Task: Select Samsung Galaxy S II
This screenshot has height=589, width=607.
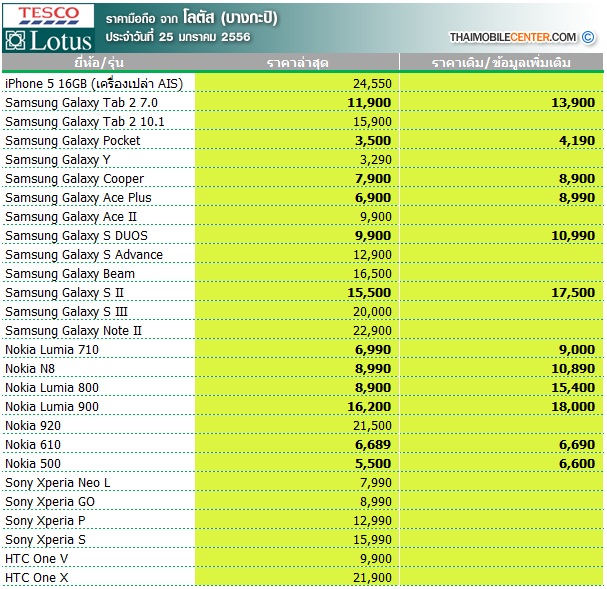Action: [x=64, y=293]
